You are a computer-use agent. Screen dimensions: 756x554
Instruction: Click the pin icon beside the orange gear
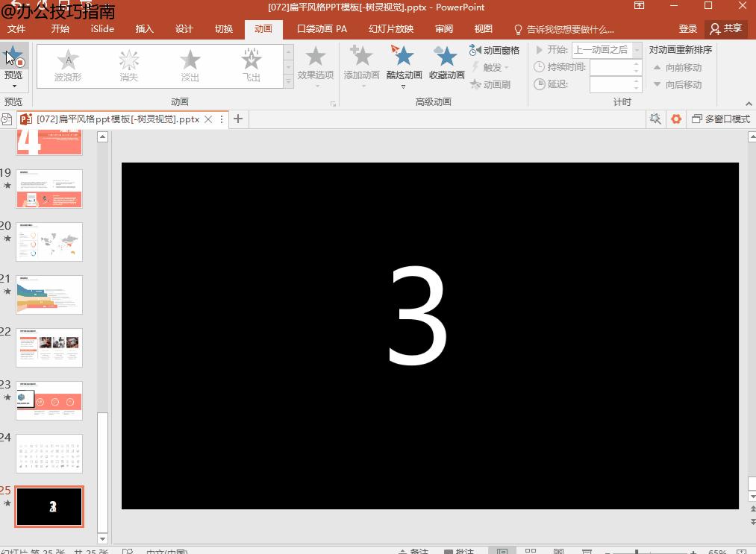[655, 119]
